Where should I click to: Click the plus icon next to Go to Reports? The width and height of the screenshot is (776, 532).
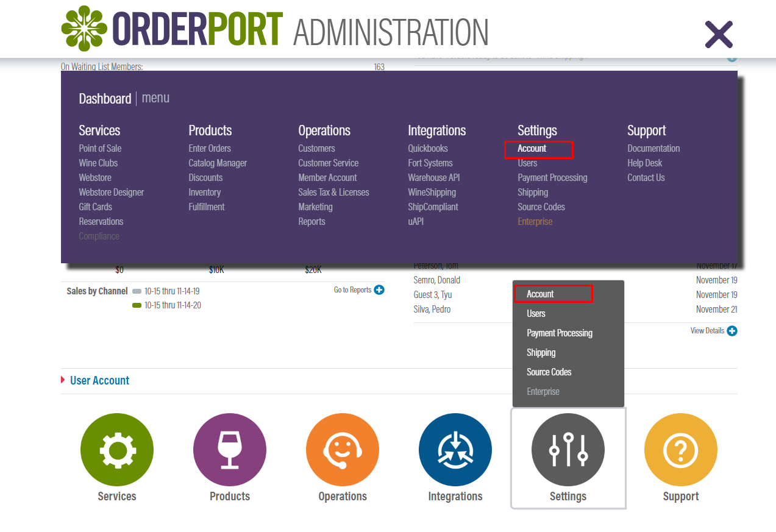(x=379, y=290)
